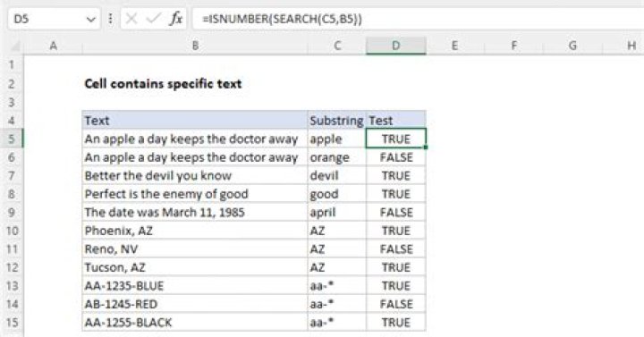Click the title 'Cell contains specific text'
Screen dimensions: 644x337
163,84
